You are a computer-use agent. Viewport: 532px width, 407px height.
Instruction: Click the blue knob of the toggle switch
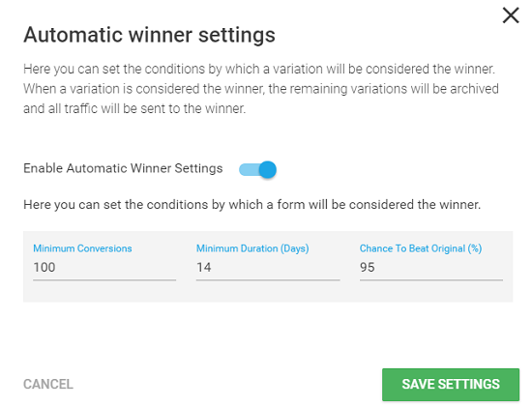pos(268,169)
